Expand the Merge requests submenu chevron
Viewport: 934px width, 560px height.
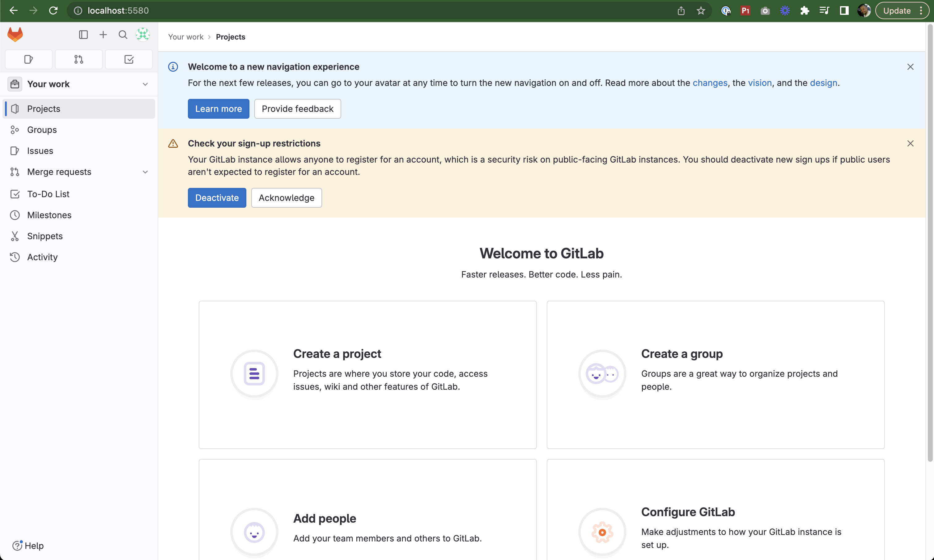(145, 172)
